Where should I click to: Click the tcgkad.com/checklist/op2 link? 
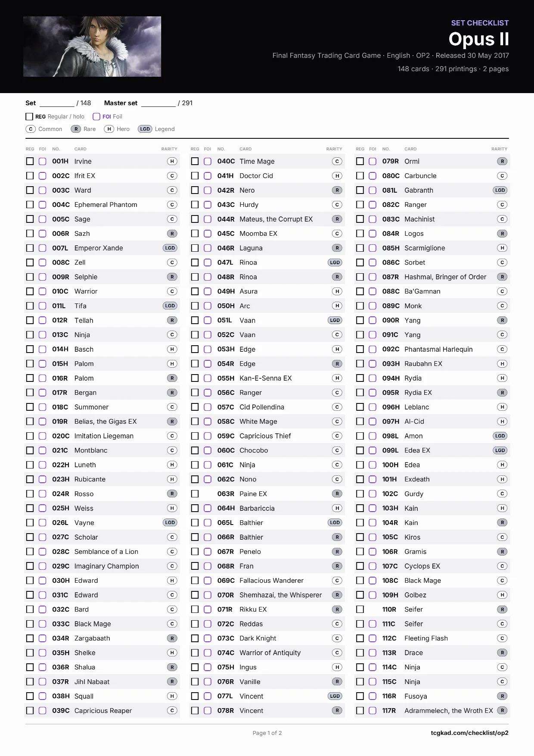tap(469, 733)
